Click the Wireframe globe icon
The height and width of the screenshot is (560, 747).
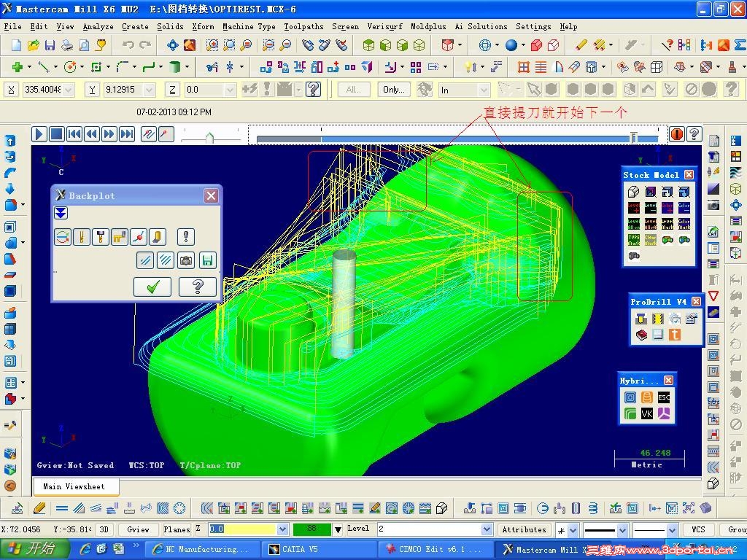[x=484, y=45]
